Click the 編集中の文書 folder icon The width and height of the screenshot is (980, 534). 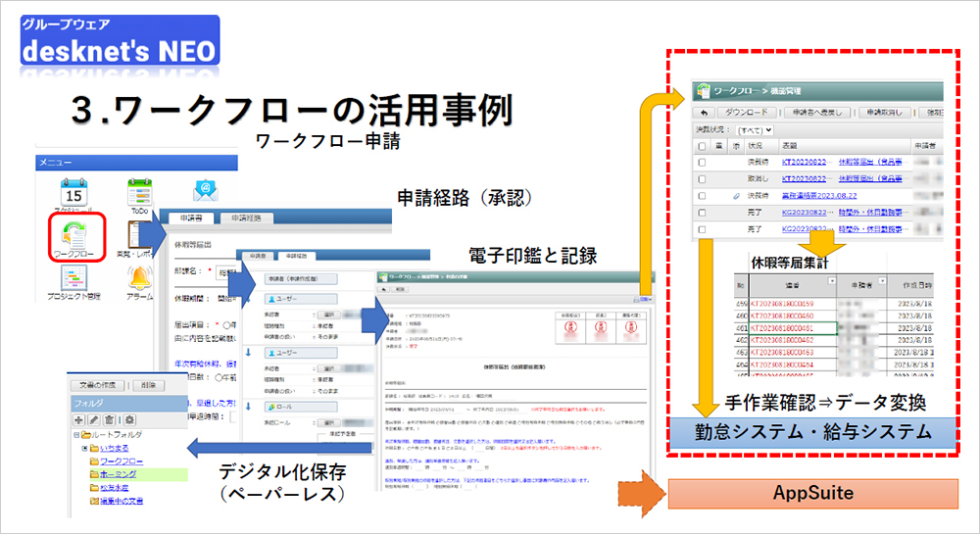[94, 501]
